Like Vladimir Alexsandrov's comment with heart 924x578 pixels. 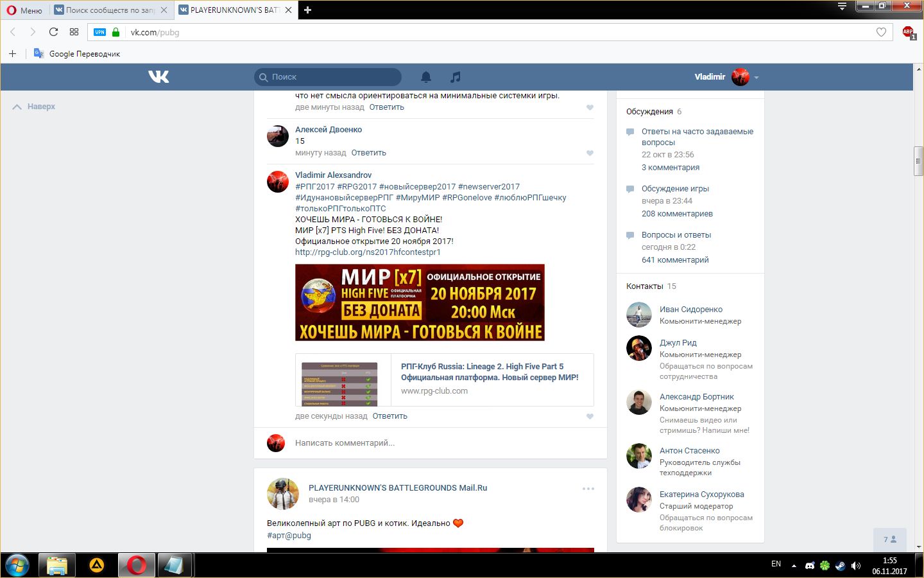590,416
